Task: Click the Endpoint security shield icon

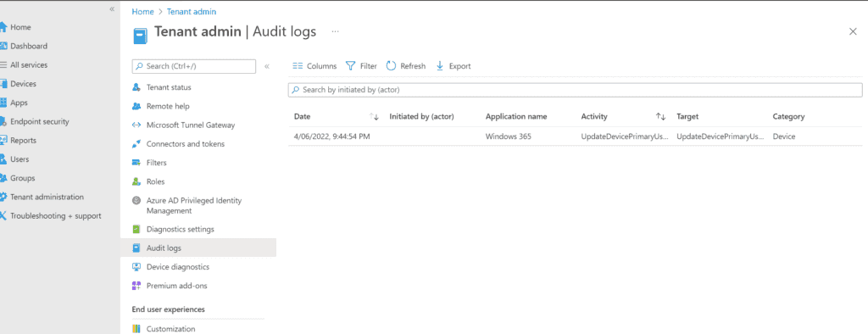Action: [3, 121]
